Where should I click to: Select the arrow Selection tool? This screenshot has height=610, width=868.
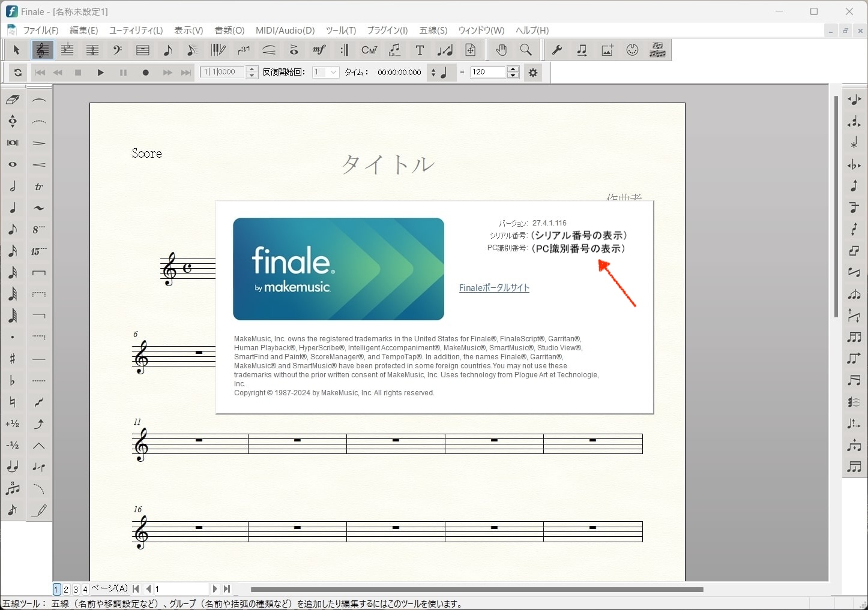(16, 50)
